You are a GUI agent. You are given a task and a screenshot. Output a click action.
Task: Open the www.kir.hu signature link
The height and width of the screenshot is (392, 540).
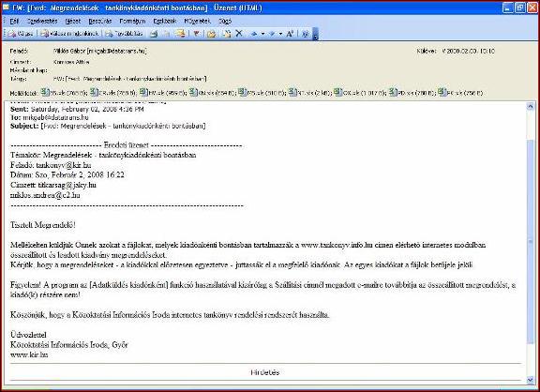tap(29, 354)
